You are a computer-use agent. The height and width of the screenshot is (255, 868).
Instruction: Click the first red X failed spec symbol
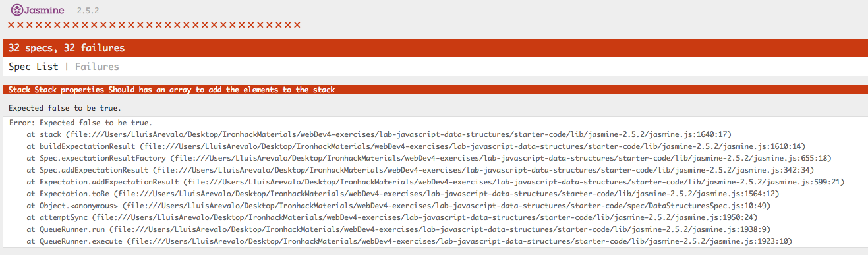(11, 26)
